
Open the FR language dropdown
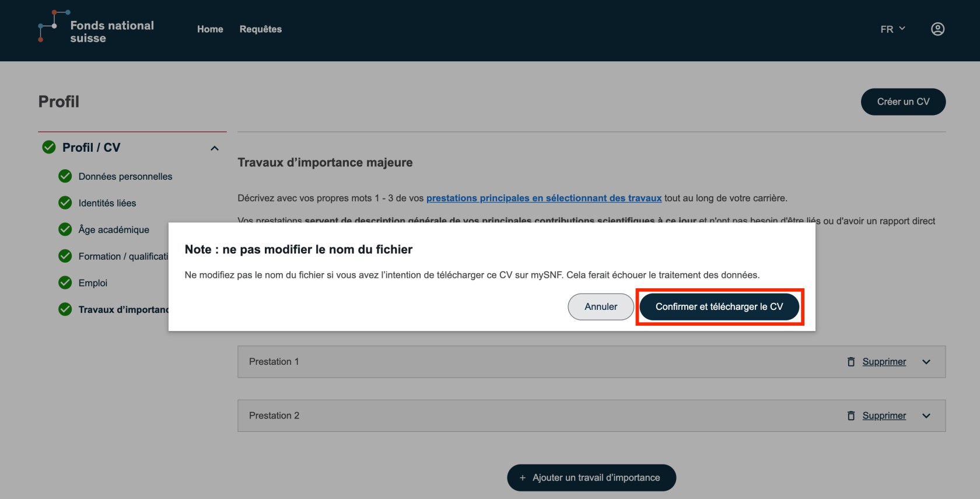892,29
